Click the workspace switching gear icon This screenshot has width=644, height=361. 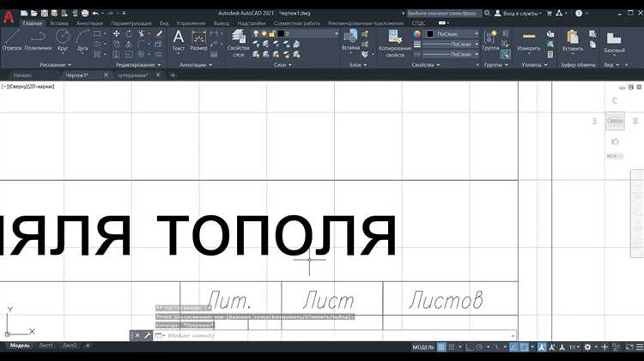pyautogui.click(x=587, y=347)
